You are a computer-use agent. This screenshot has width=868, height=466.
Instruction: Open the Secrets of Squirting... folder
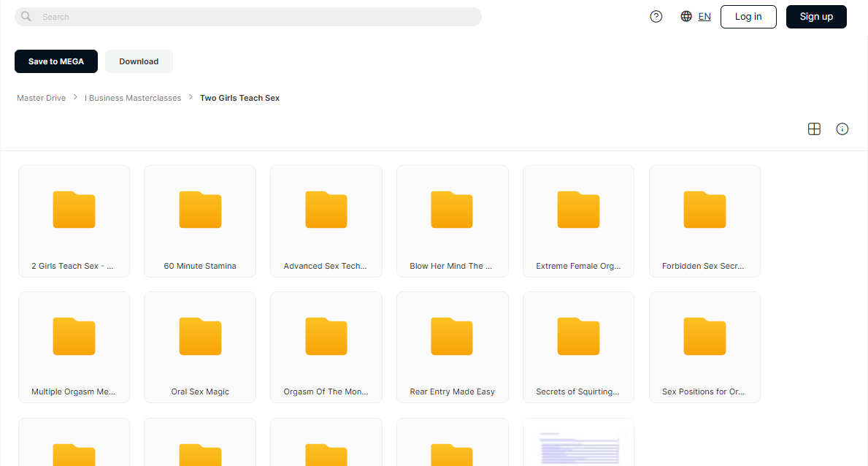(578, 348)
